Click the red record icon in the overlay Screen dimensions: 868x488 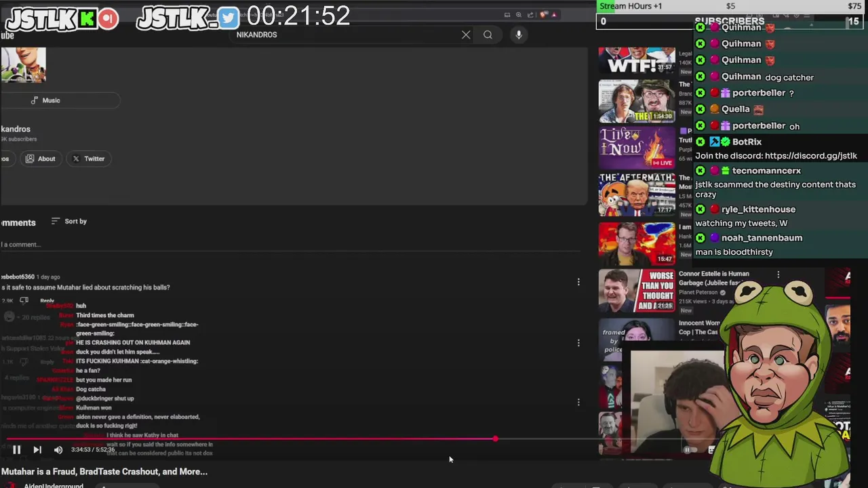pyautogui.click(x=108, y=19)
